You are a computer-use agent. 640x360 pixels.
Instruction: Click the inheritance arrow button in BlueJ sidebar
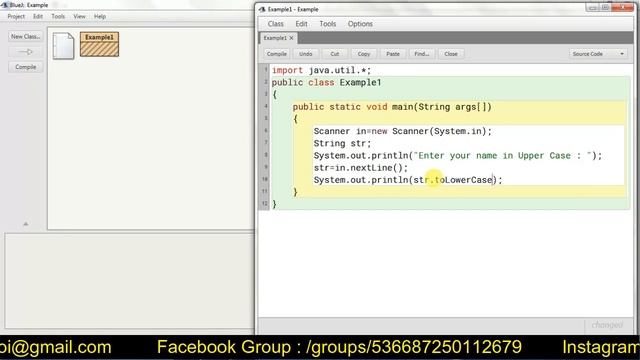tap(25, 52)
